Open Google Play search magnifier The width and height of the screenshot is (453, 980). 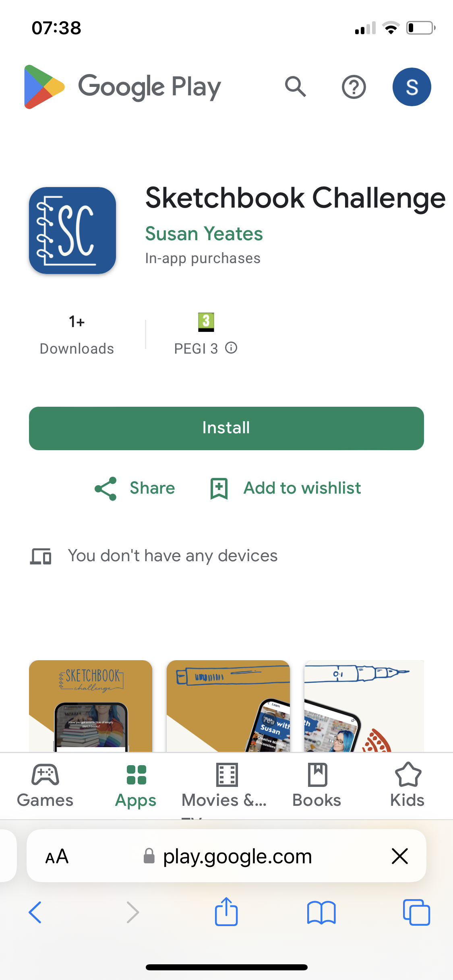point(296,86)
